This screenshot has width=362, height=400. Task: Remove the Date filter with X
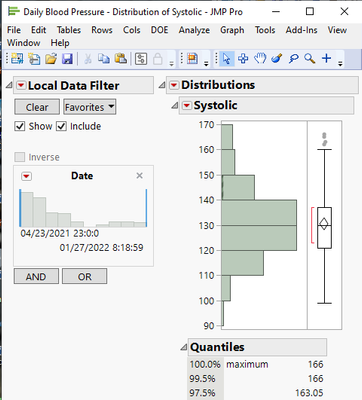(x=140, y=176)
